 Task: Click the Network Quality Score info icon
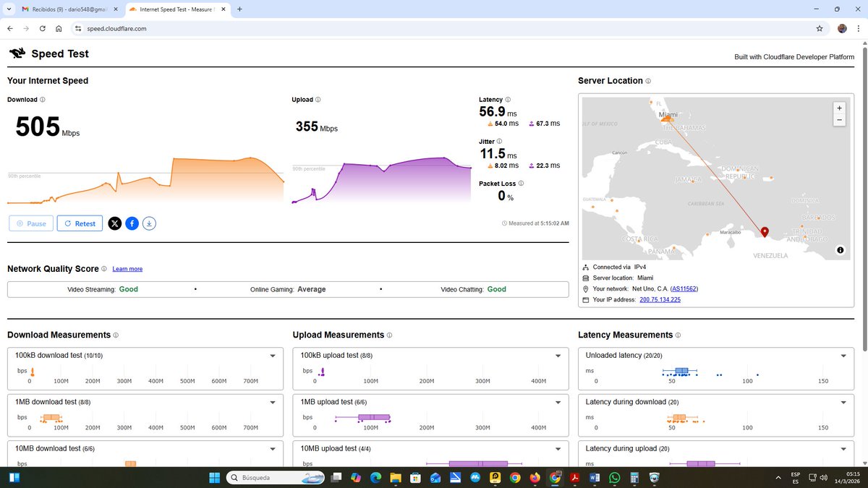(x=104, y=269)
